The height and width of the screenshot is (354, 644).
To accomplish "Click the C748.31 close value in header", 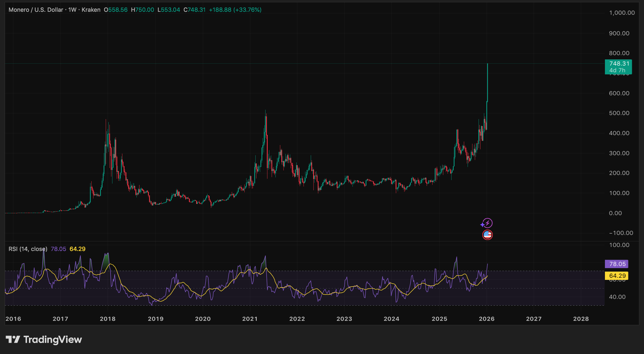I will [195, 10].
